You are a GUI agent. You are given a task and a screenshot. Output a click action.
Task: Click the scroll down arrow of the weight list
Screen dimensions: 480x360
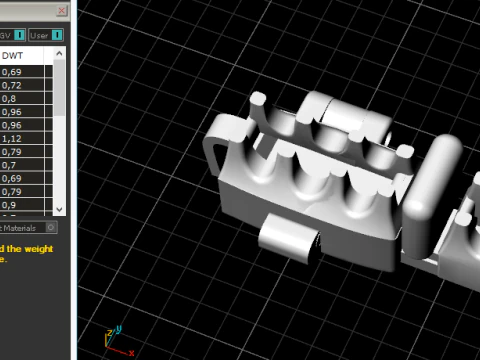[59, 209]
